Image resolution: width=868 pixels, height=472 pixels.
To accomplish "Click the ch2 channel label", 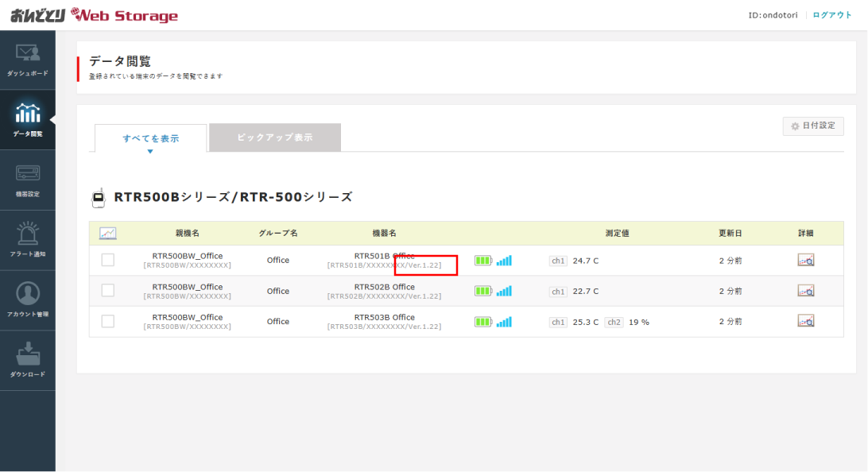I will click(x=614, y=322).
